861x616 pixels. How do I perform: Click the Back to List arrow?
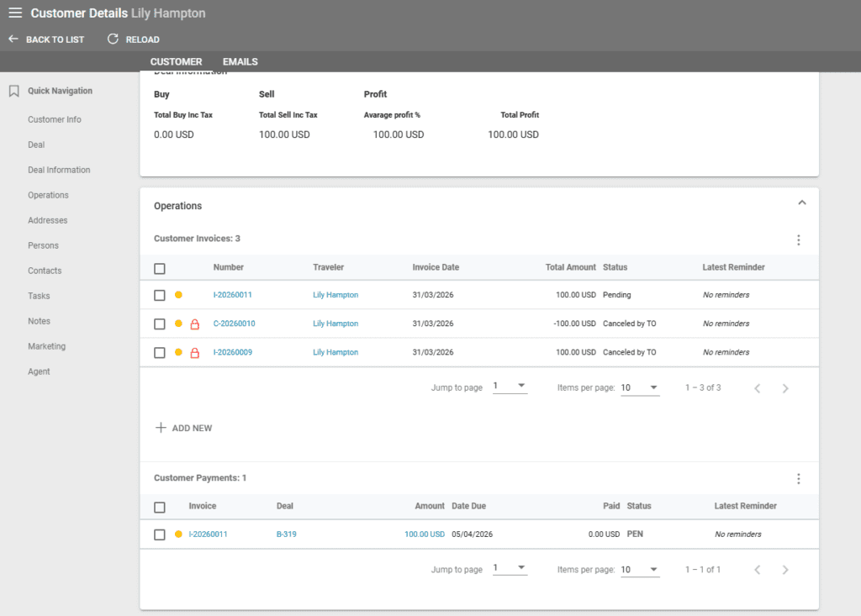point(13,39)
